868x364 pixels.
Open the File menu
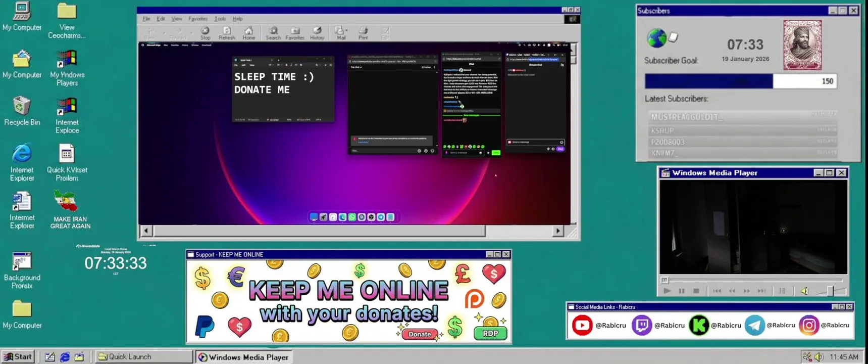point(146,19)
